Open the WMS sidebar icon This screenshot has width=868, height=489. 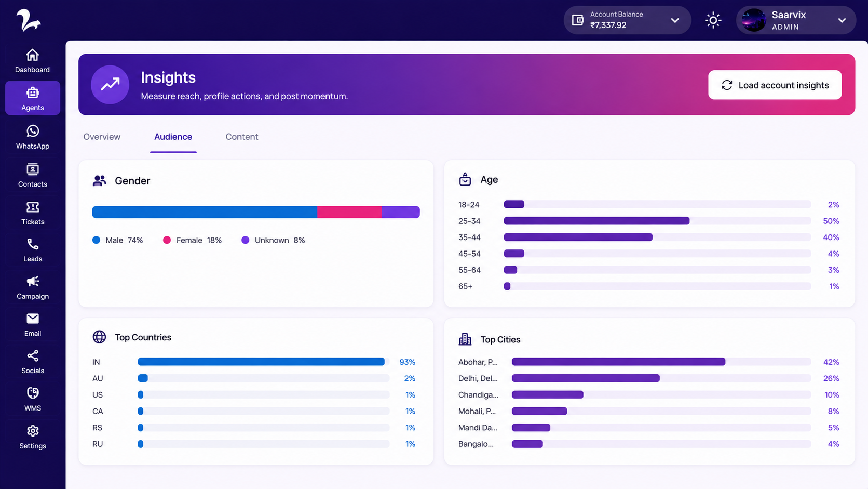33,393
